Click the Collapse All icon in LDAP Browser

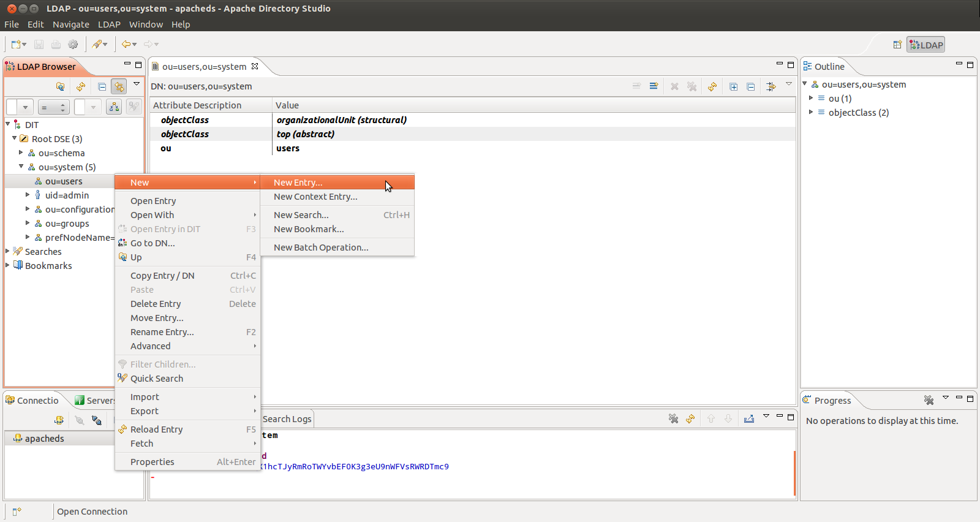[102, 86]
